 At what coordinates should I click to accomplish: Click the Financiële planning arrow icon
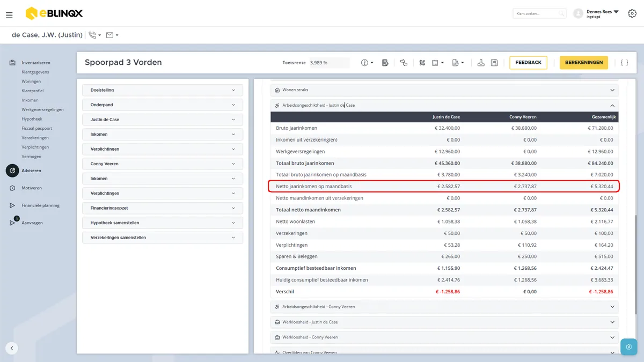click(12, 205)
